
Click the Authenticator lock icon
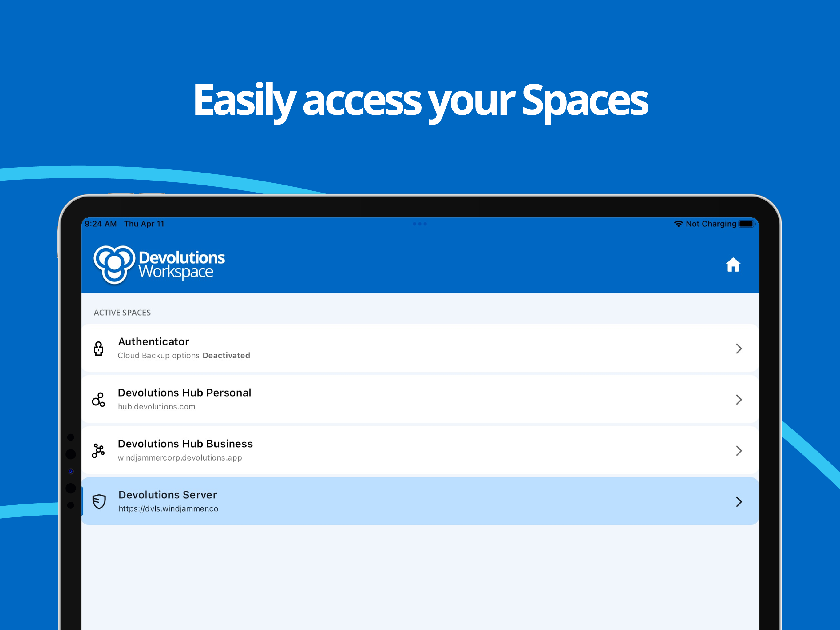pyautogui.click(x=98, y=349)
